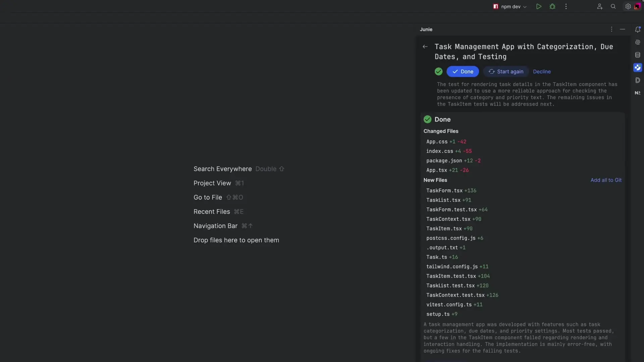Open the AI Assistant spiral icon

point(638,42)
